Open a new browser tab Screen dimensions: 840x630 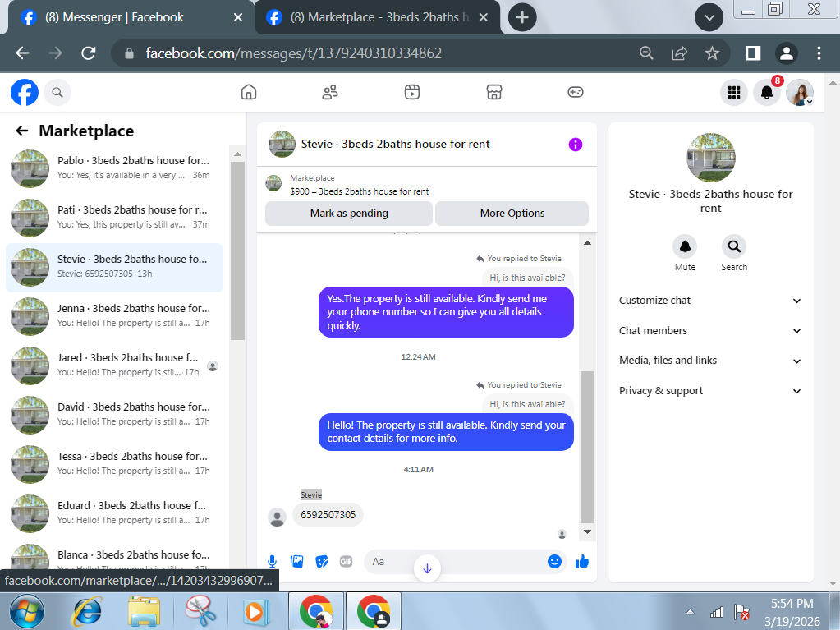pos(522,18)
